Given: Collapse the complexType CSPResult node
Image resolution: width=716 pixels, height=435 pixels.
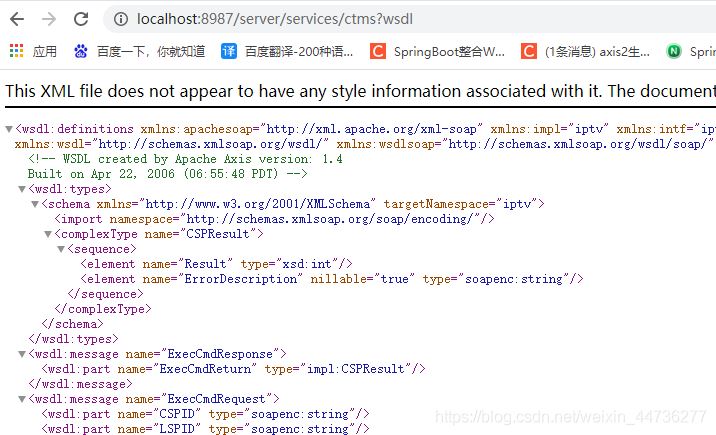Looking at the screenshot, I should click(x=47, y=234).
